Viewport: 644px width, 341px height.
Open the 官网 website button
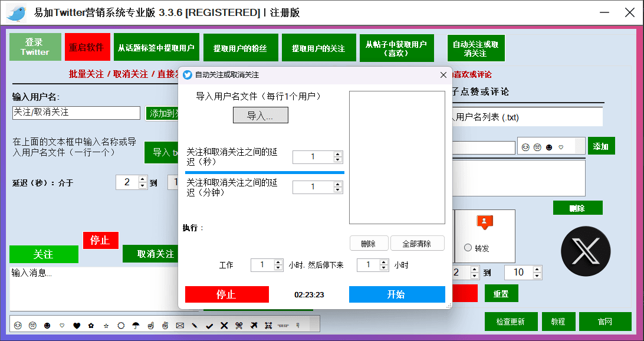(606, 322)
